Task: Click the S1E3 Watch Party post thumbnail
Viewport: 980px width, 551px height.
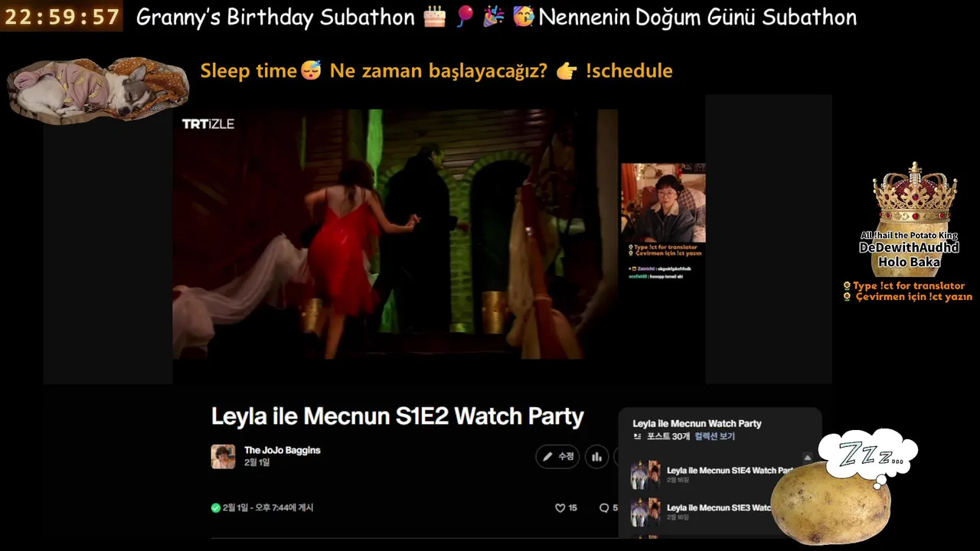Action: pyautogui.click(x=645, y=512)
